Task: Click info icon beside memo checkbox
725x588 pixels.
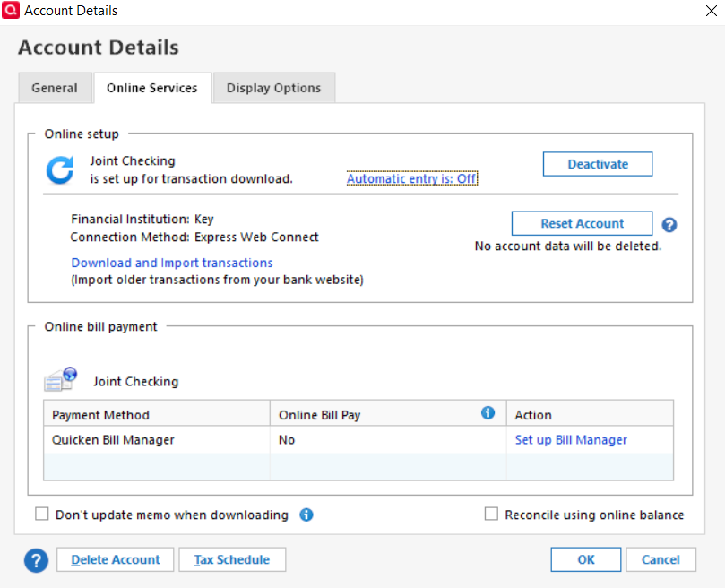Action: tap(306, 514)
